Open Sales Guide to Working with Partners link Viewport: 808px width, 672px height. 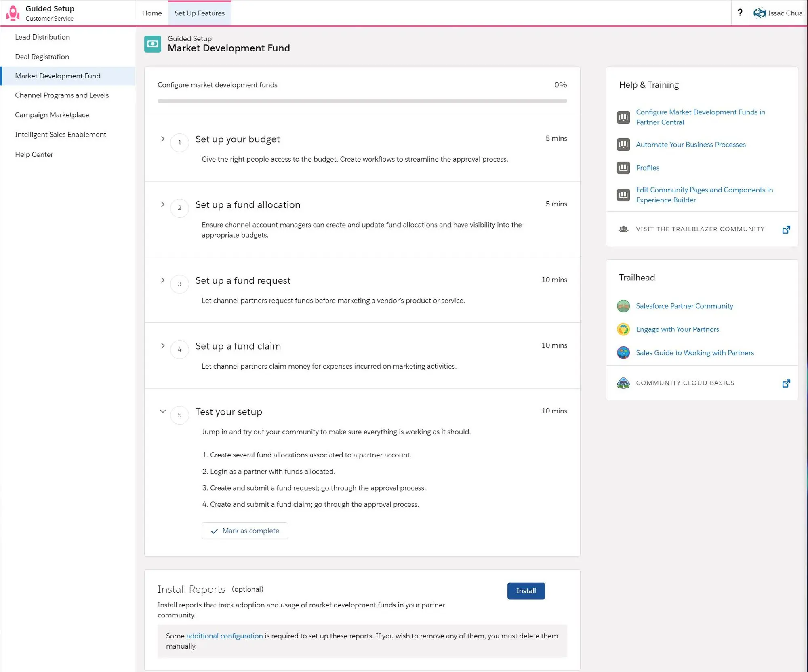[x=694, y=352]
